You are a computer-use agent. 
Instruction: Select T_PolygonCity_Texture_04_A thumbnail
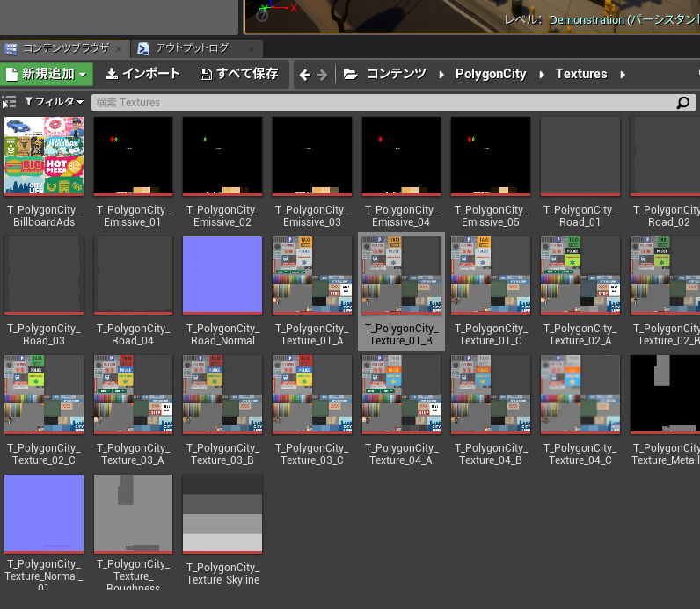pyautogui.click(x=401, y=395)
